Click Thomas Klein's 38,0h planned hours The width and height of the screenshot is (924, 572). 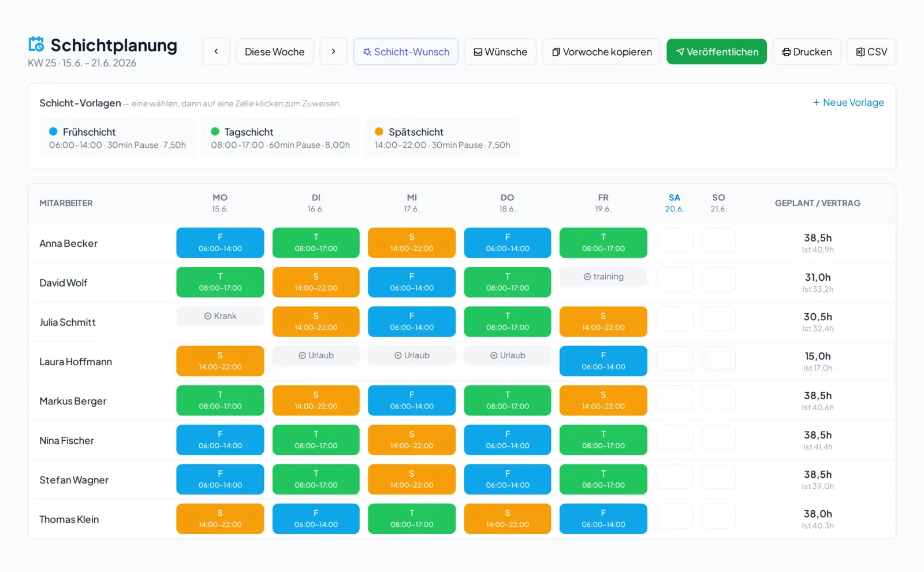pyautogui.click(x=818, y=514)
